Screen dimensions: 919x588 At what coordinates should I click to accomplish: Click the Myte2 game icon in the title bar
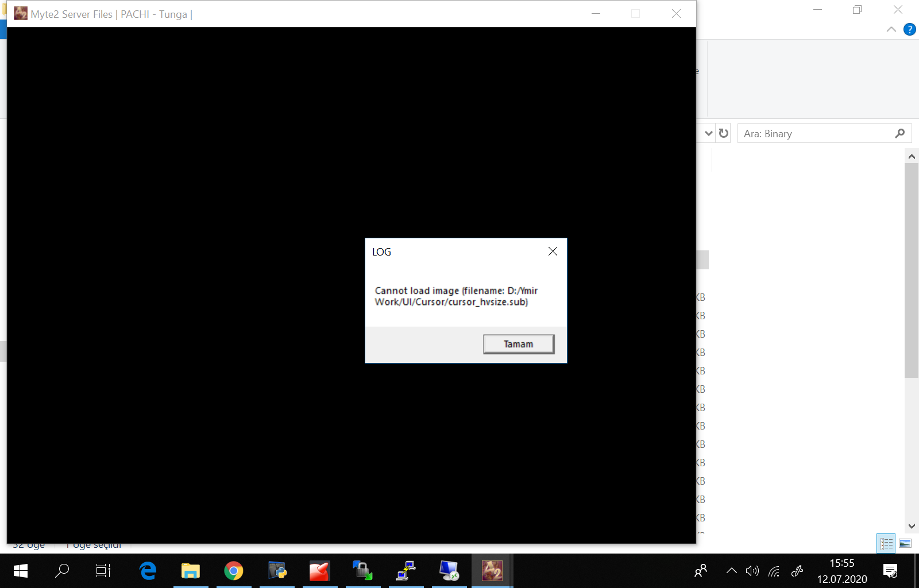[21, 14]
